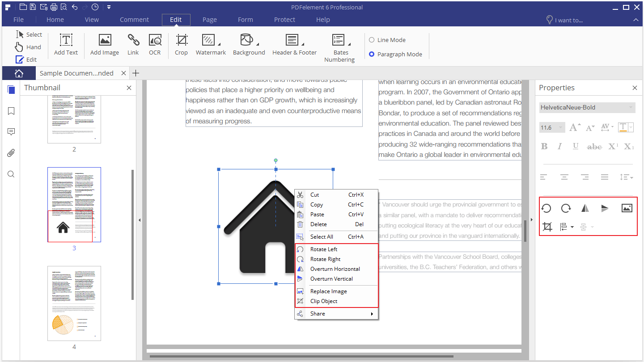Viewport: 644px width, 362px height.
Task: Close the Properties panel
Action: pos(635,88)
